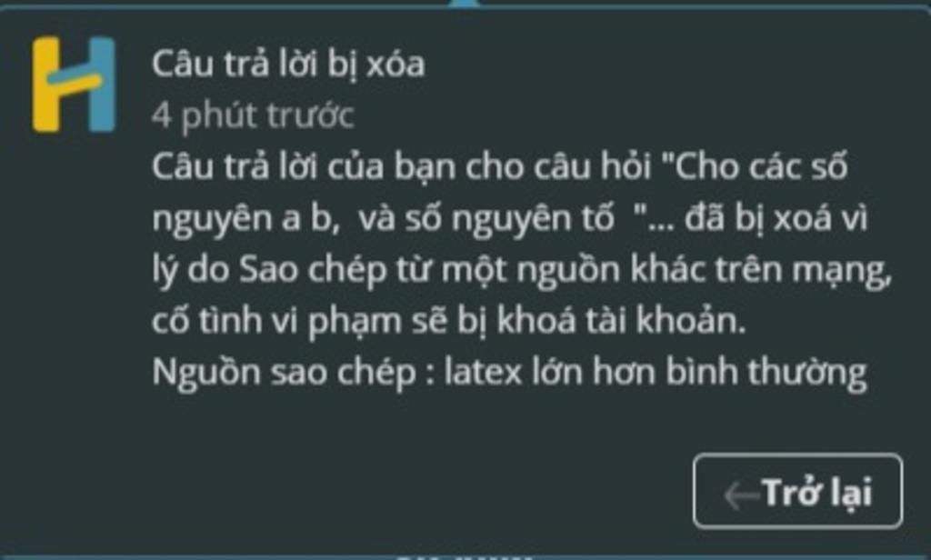The height and width of the screenshot is (560, 931).
Task: Click the blue bar of the H logo
Action: pyautogui.click(x=102, y=85)
